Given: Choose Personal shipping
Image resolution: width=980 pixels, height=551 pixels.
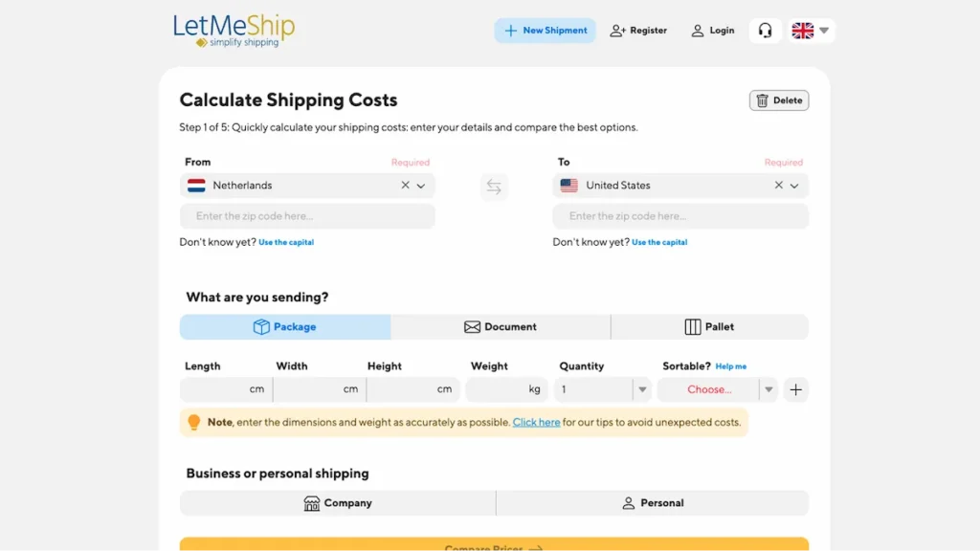Looking at the screenshot, I should pos(652,503).
